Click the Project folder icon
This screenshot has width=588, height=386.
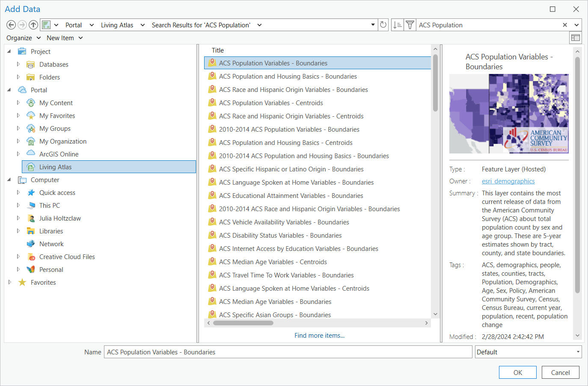[22, 52]
